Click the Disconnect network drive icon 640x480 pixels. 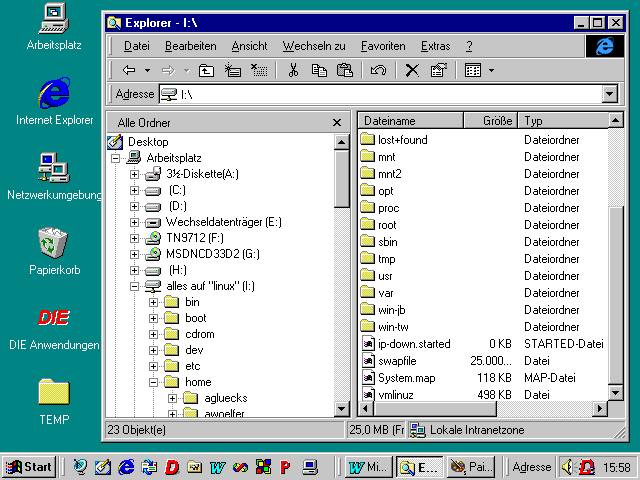(x=259, y=71)
